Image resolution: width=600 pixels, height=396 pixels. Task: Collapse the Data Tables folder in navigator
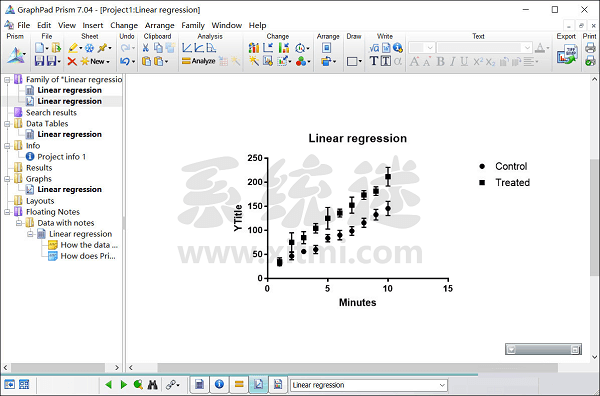pos(7,124)
